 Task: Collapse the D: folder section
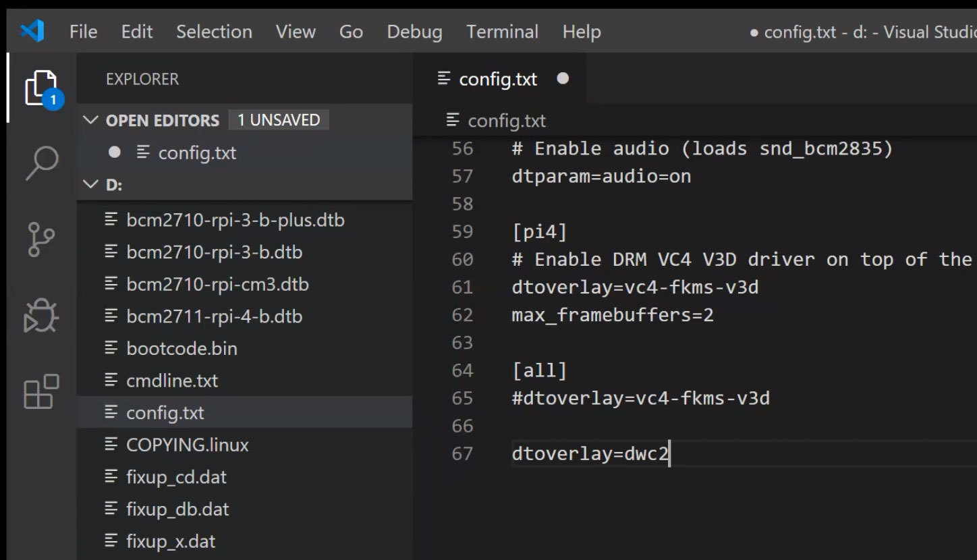tap(90, 184)
